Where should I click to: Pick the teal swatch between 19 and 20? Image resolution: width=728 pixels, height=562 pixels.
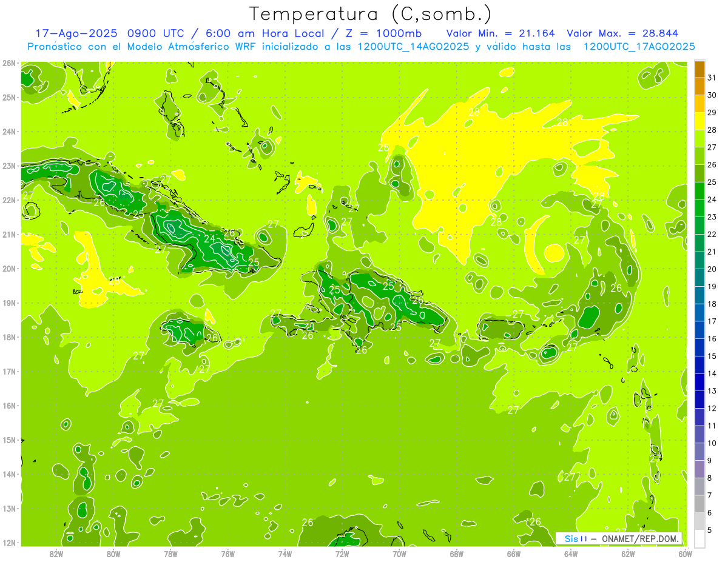[699, 278]
